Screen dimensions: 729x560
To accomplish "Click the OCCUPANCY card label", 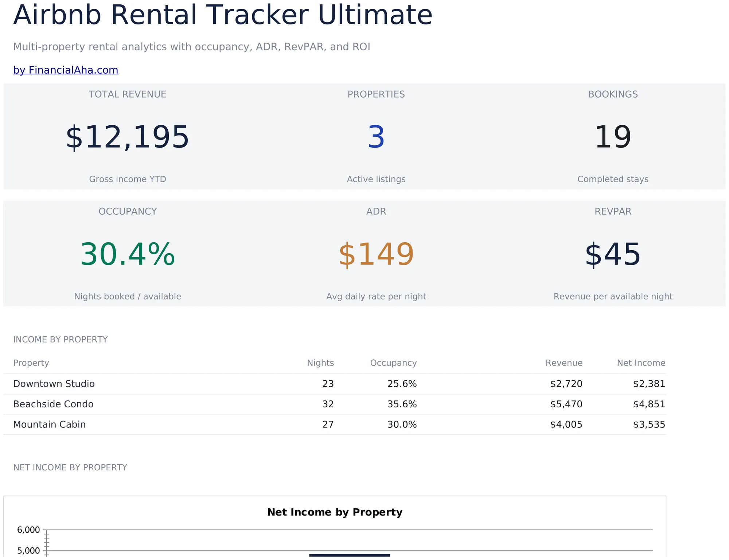I will [x=128, y=212].
